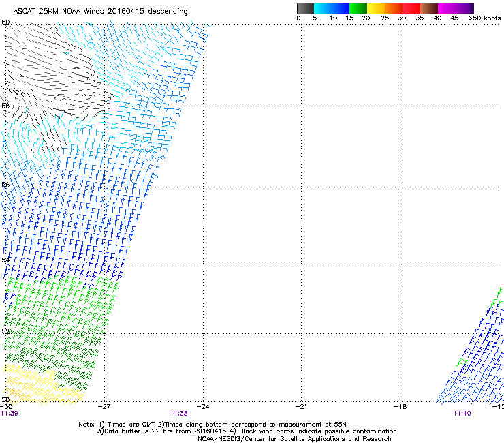Click the 'NOAA/NESDIS/Center for Satellite Applications and Research' credit

pos(294,439)
